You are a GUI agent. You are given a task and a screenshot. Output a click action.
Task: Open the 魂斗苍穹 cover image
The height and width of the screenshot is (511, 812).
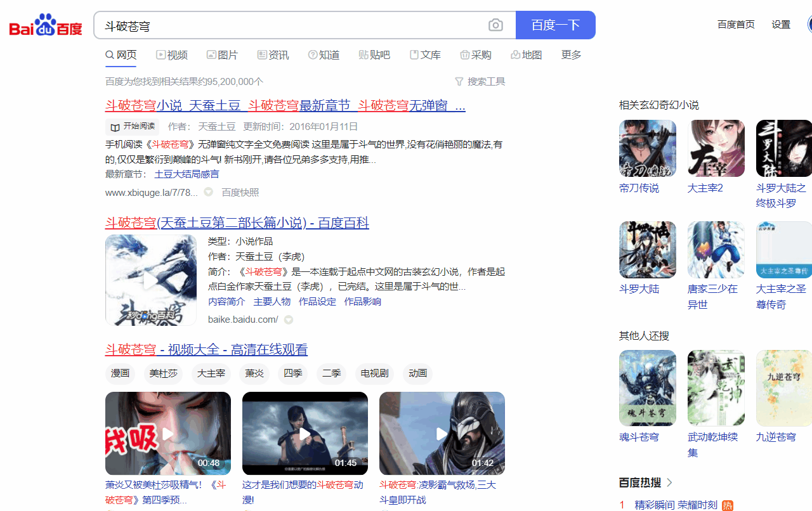648,388
